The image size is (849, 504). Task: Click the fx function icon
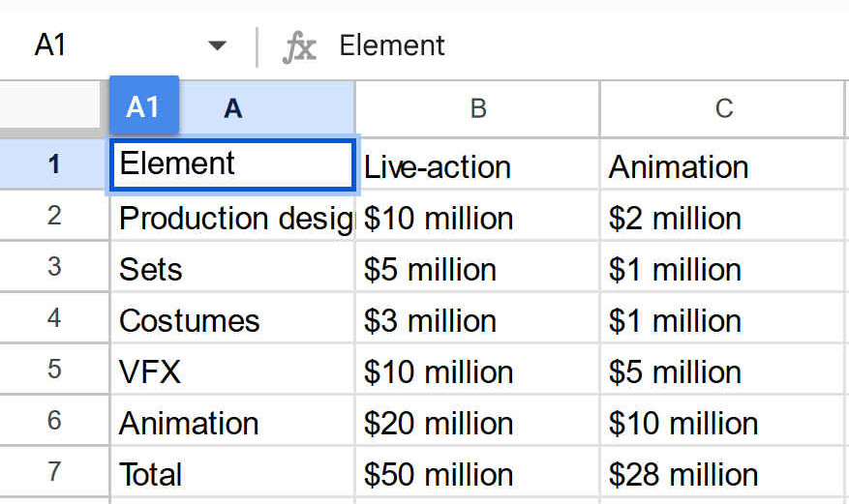tap(299, 46)
